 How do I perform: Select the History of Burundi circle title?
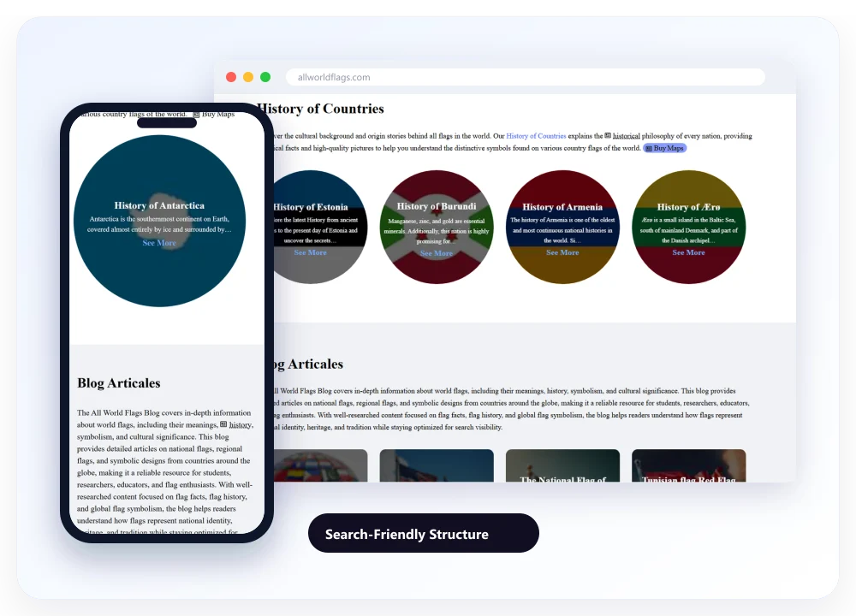pos(437,206)
